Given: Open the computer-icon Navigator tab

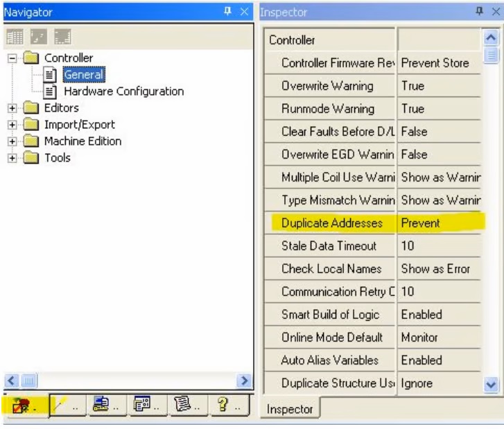Looking at the screenshot, I should pyautogui.click(x=107, y=405).
